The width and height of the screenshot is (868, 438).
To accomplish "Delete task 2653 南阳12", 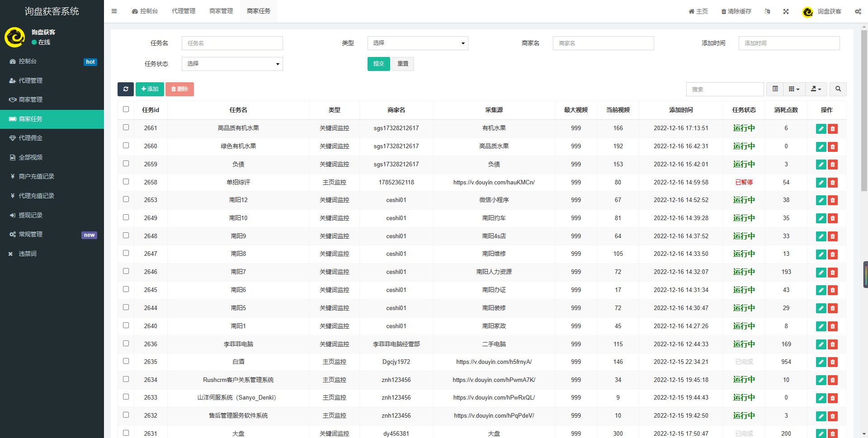I will [832, 200].
